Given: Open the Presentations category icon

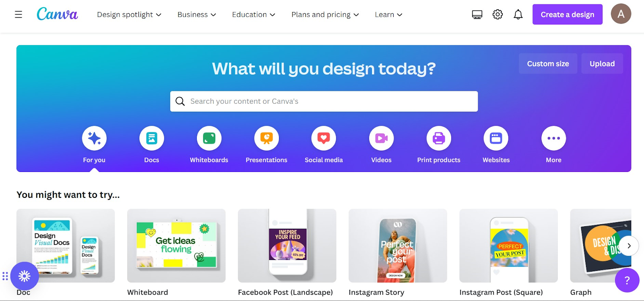Looking at the screenshot, I should [x=266, y=138].
